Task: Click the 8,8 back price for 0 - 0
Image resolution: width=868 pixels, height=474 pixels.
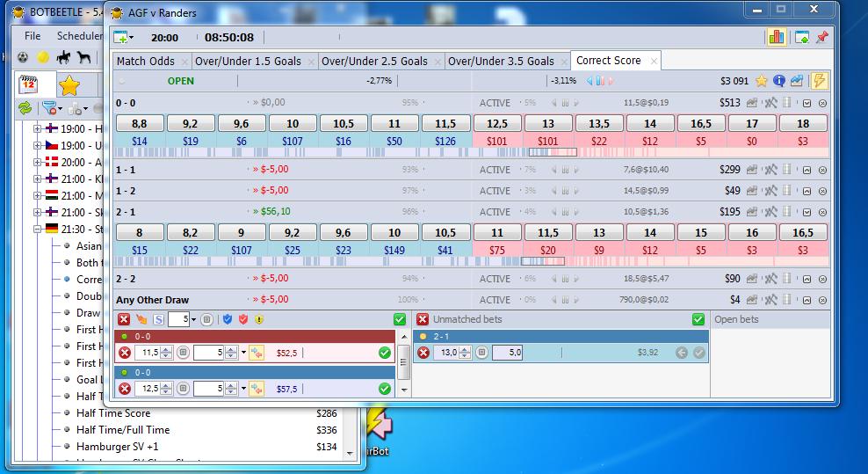Action: [x=140, y=123]
